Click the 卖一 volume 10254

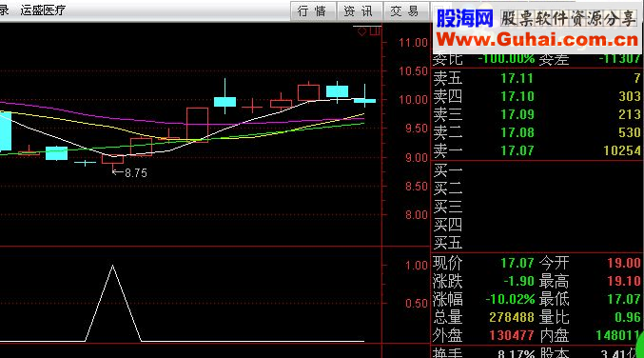coord(622,150)
